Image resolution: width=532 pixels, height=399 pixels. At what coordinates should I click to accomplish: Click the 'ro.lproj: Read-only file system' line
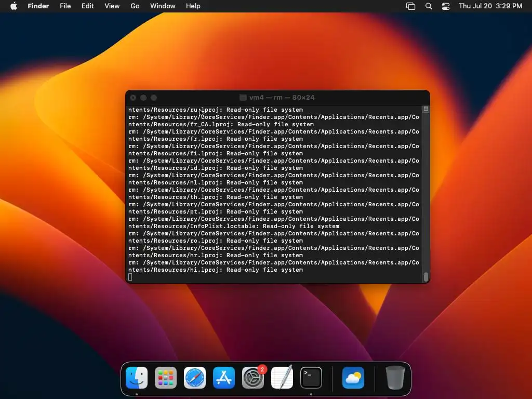click(216, 241)
